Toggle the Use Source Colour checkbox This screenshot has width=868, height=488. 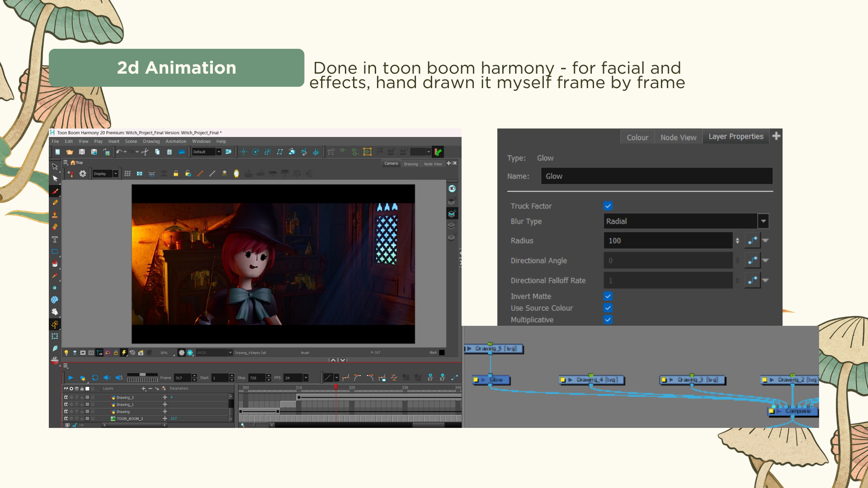pyautogui.click(x=608, y=308)
